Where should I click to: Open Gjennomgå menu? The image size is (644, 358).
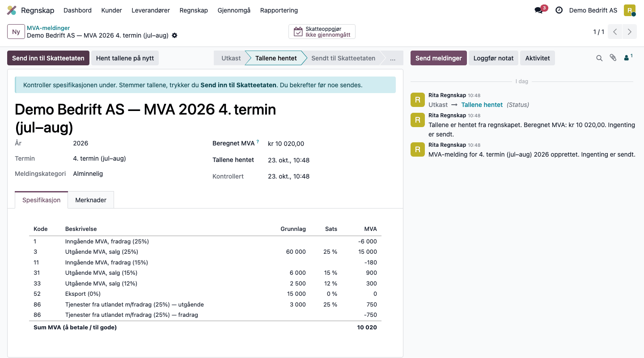pos(234,10)
